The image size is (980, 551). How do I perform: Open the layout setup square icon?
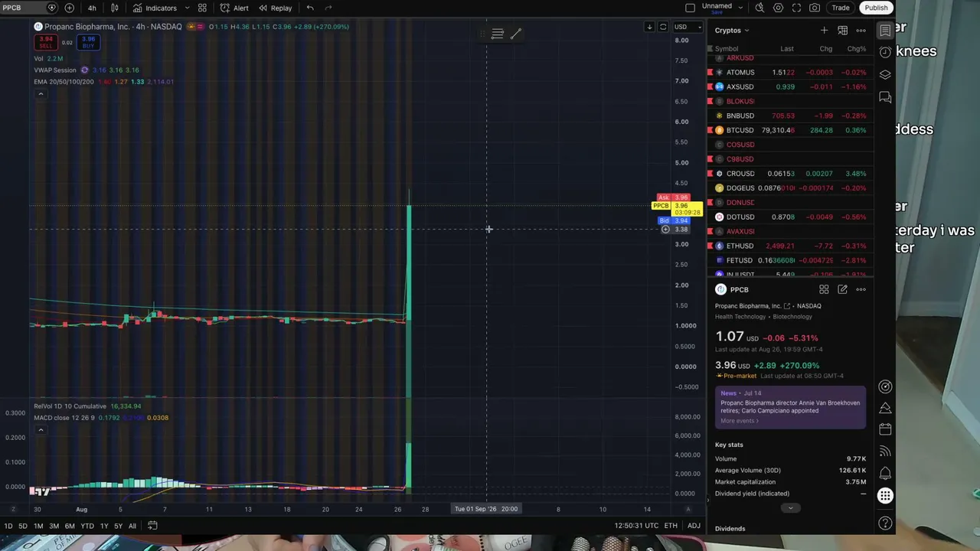(690, 8)
